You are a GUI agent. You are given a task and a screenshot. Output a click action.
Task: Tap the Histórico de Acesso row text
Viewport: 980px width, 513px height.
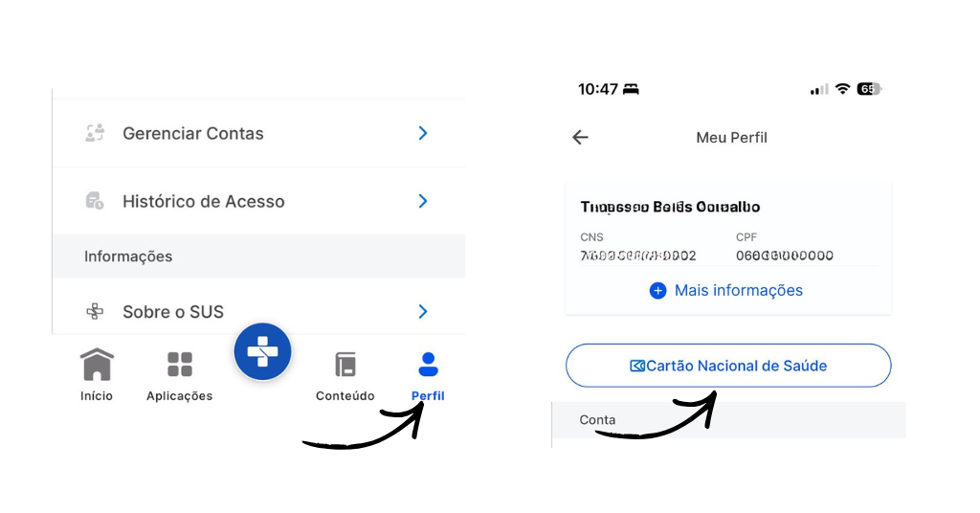coord(204,201)
